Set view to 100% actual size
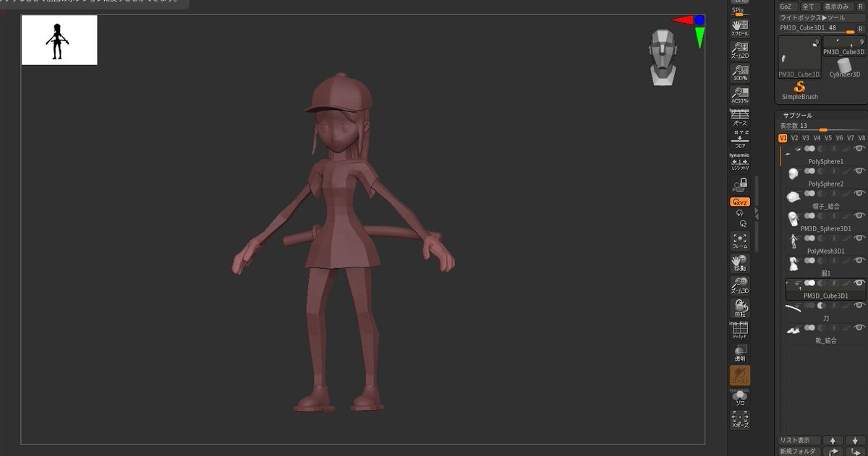Screen dimensions: 868x456 (740, 73)
